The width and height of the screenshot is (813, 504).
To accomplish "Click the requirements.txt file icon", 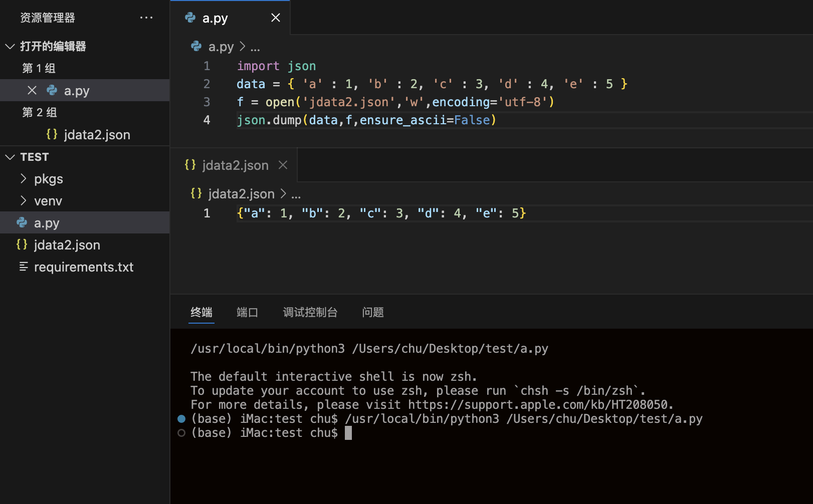I will click(22, 267).
